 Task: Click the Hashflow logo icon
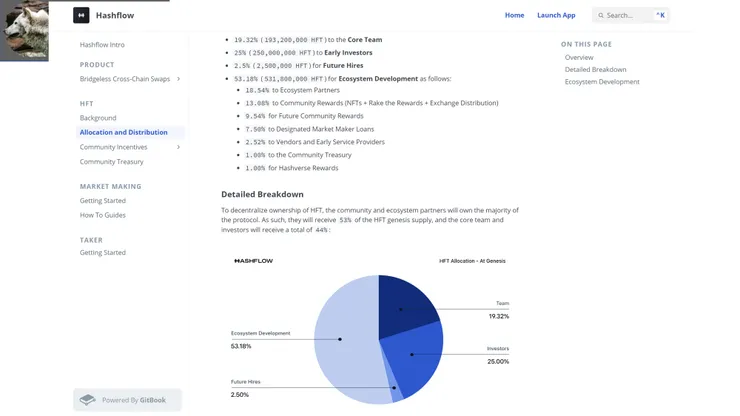click(x=81, y=15)
